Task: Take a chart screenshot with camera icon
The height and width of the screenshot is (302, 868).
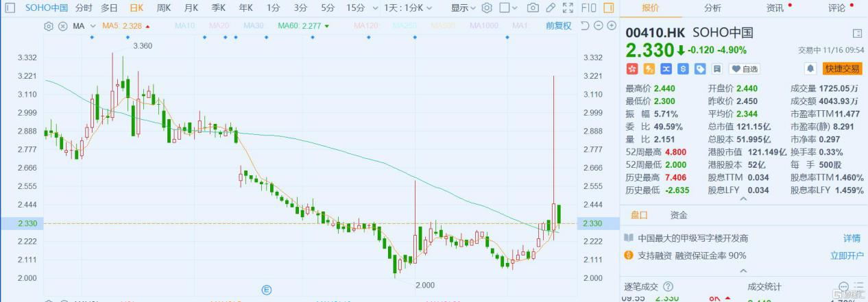Action: click(x=533, y=8)
